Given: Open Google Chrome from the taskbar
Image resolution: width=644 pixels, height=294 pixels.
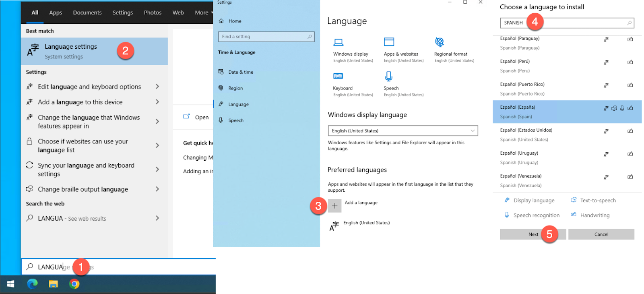Looking at the screenshot, I should pyautogui.click(x=74, y=284).
